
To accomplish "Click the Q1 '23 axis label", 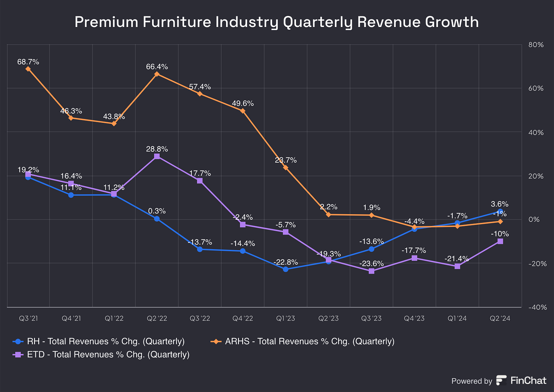I will tap(286, 319).
